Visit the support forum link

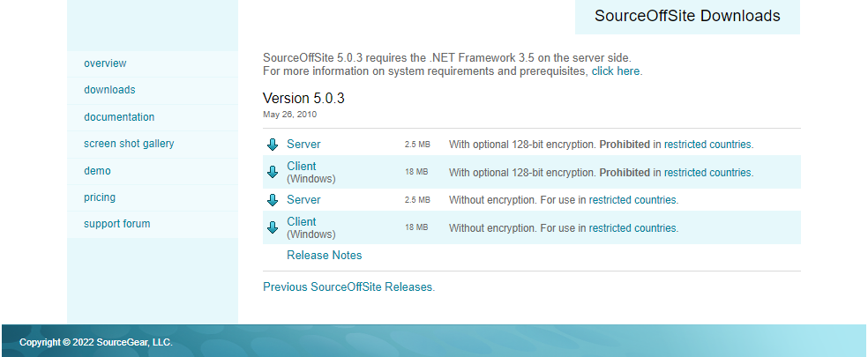tap(116, 224)
